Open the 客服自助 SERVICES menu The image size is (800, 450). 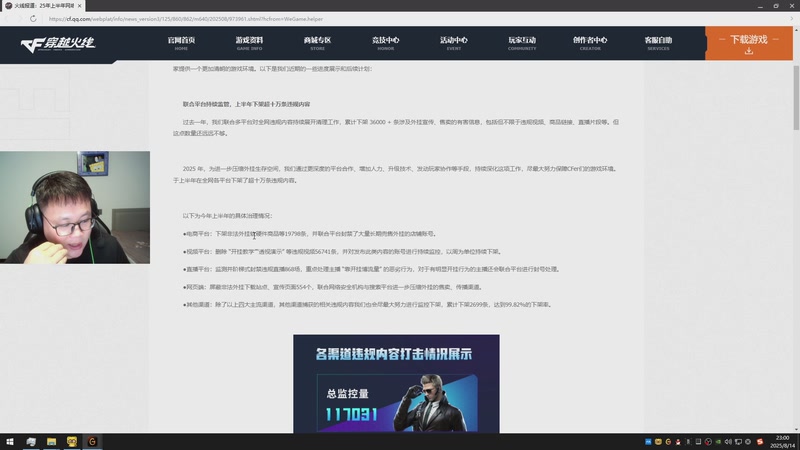click(658, 43)
